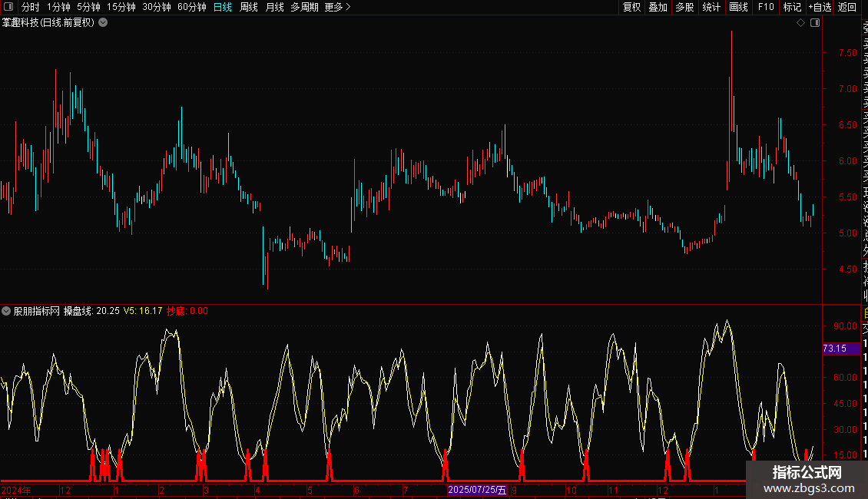Select the 1分钟 period tab
868x499 pixels.
[x=58, y=7]
